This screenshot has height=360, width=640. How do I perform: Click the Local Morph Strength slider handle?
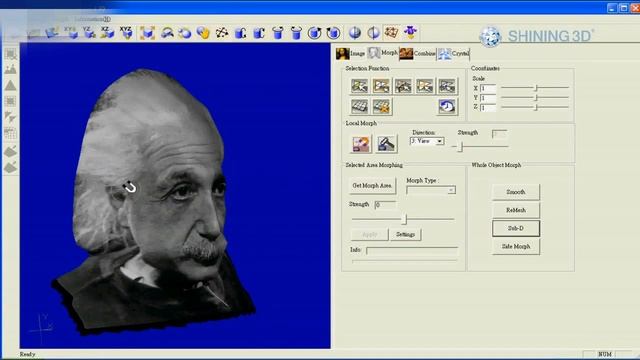460,146
